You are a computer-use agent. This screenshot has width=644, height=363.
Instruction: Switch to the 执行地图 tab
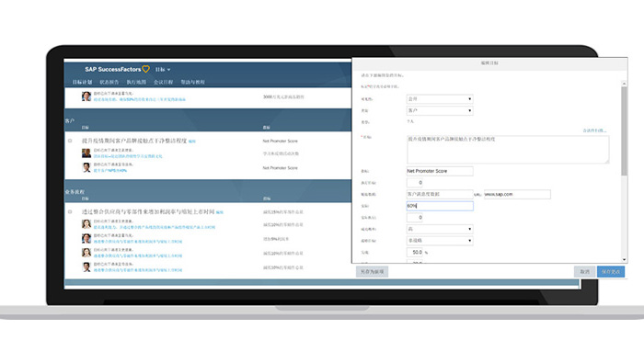click(136, 82)
